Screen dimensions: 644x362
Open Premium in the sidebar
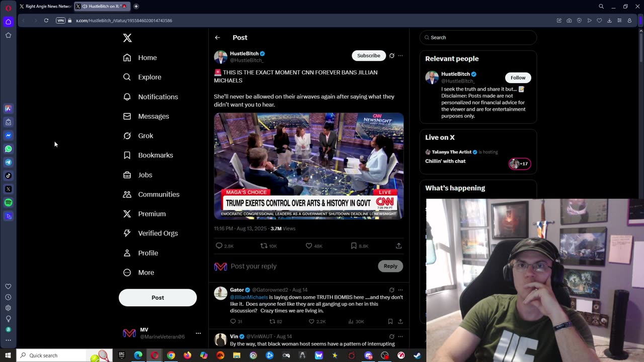click(144, 214)
